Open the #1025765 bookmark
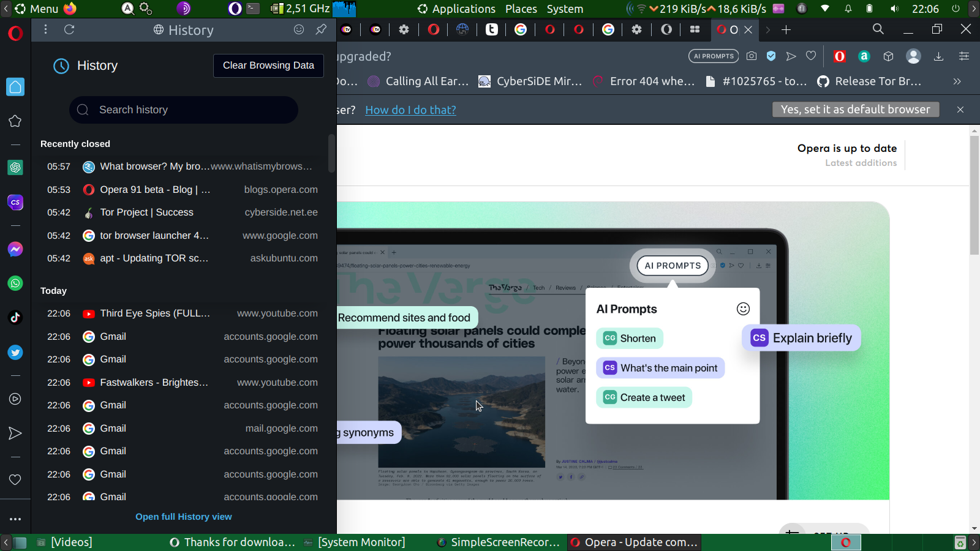The width and height of the screenshot is (980, 551). click(x=756, y=81)
